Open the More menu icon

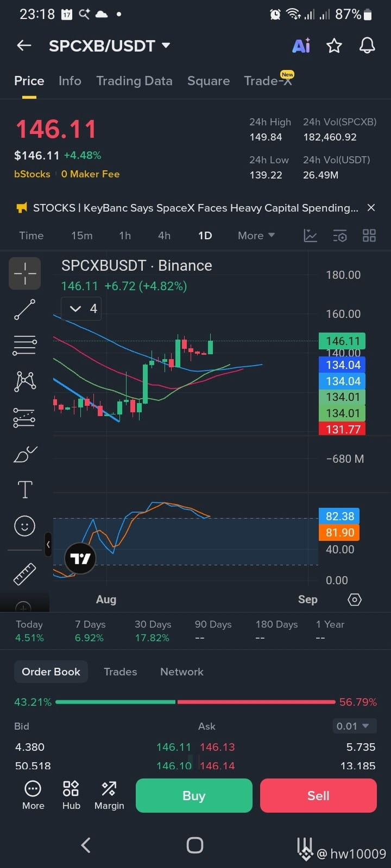(x=33, y=795)
